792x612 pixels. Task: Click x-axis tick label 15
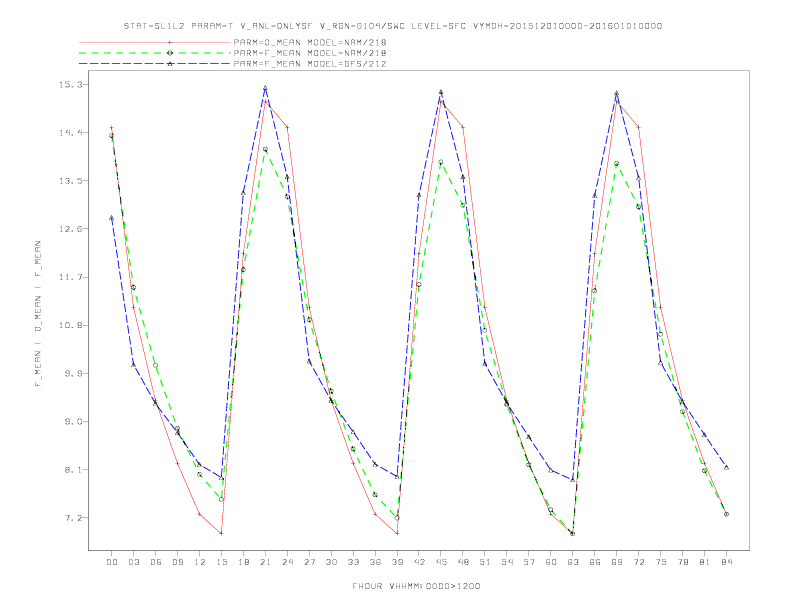pyautogui.click(x=221, y=562)
